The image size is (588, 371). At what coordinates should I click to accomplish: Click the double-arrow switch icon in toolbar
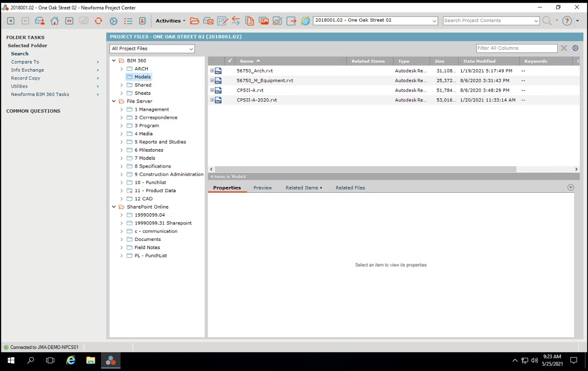click(x=69, y=21)
